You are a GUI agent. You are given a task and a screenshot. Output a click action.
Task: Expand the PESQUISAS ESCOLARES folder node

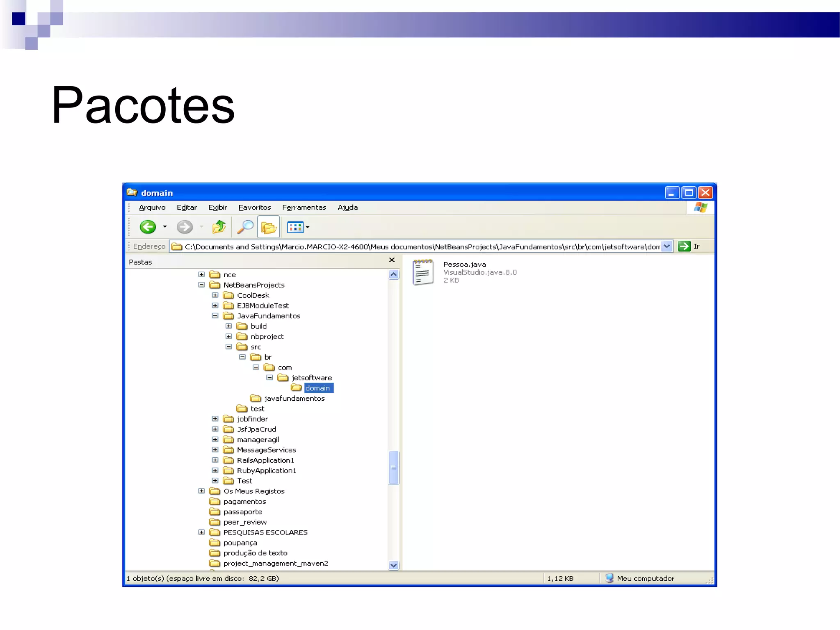click(x=201, y=532)
